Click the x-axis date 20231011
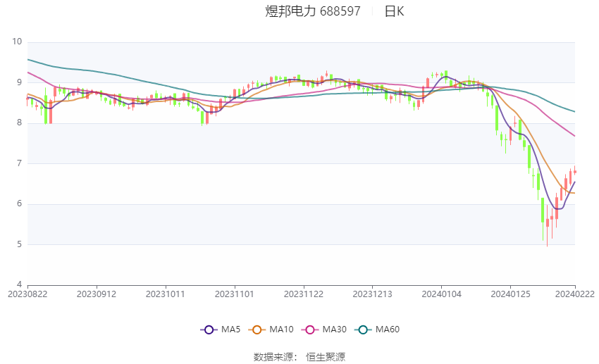 166,294
